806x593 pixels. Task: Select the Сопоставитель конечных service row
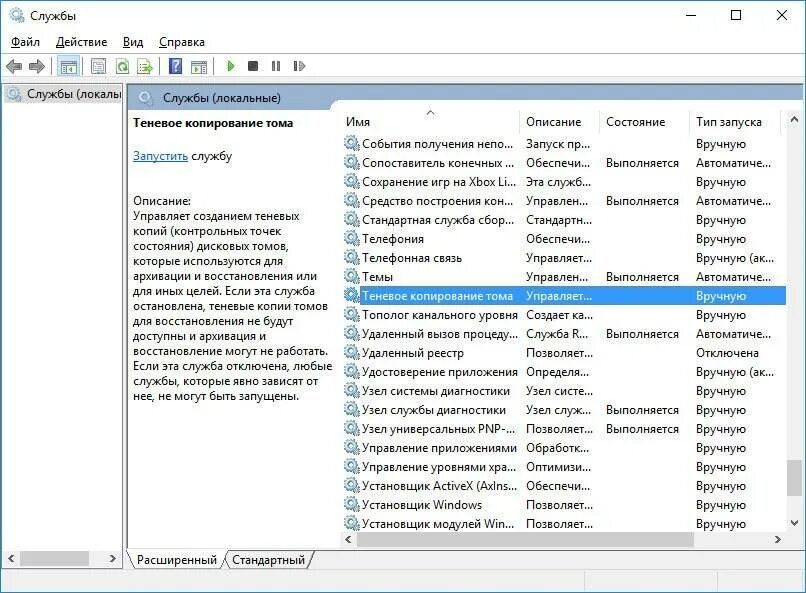coord(564,163)
